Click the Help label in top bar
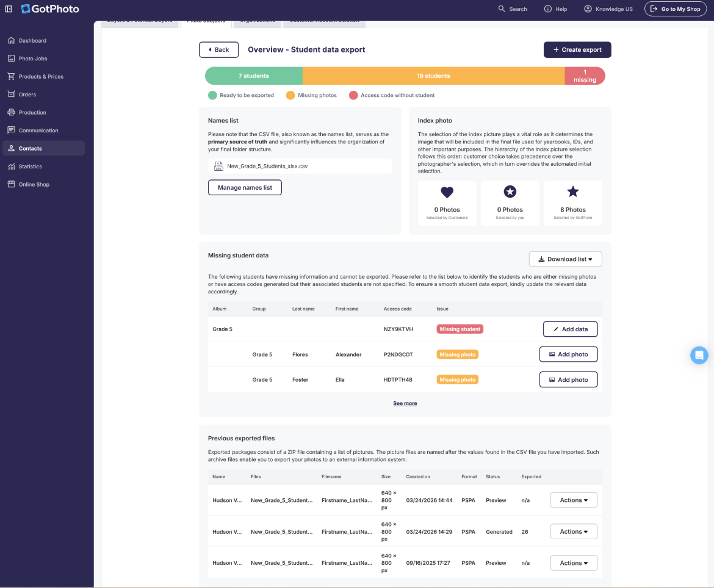 (561, 9)
